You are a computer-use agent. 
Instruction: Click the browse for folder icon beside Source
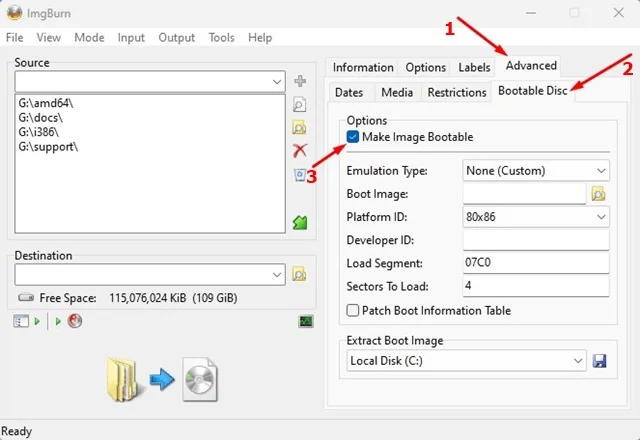(x=299, y=127)
